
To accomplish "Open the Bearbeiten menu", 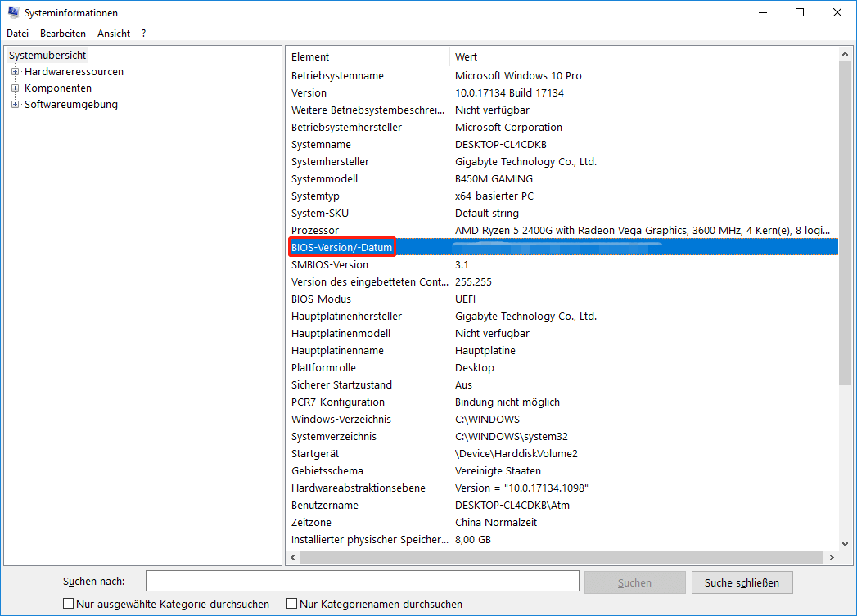I will coord(63,34).
